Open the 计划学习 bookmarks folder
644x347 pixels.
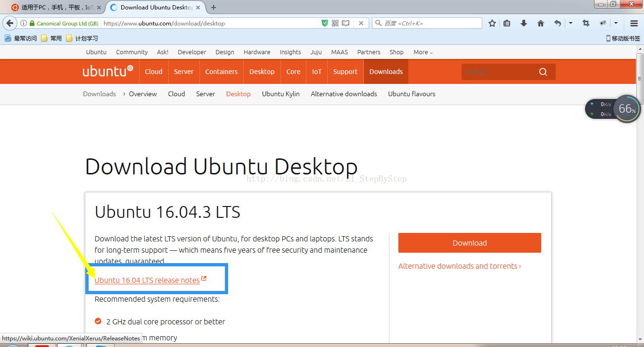pos(82,38)
